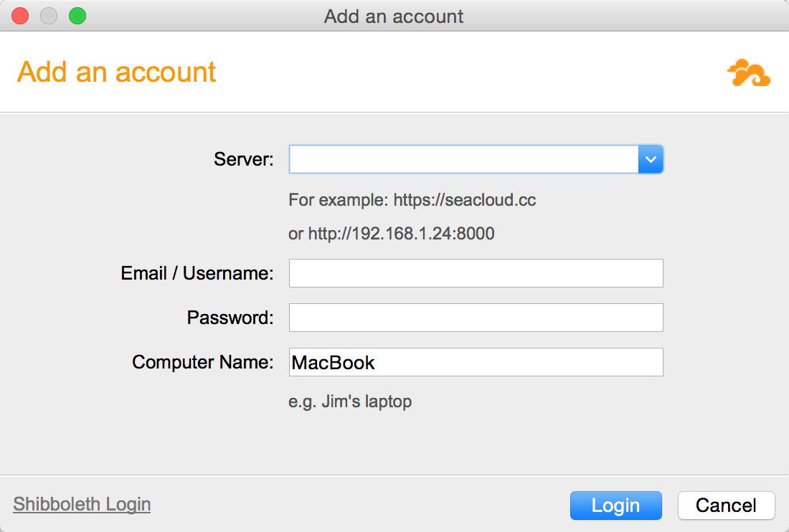Viewport: 789px width, 532px height.
Task: Click the green zoom window button
Action: [x=77, y=16]
